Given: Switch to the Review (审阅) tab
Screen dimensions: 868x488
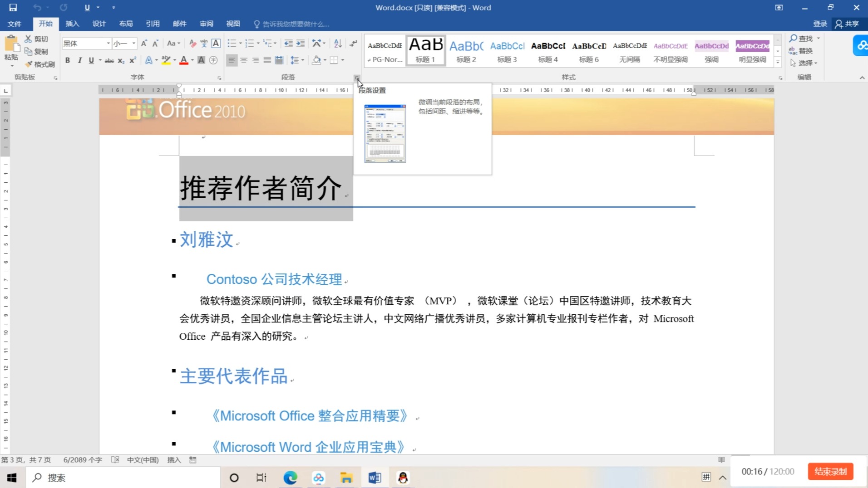Looking at the screenshot, I should point(206,24).
